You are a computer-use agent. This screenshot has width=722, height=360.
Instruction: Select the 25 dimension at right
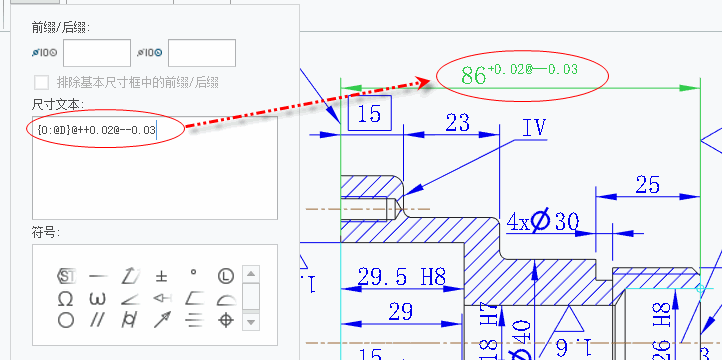(647, 185)
